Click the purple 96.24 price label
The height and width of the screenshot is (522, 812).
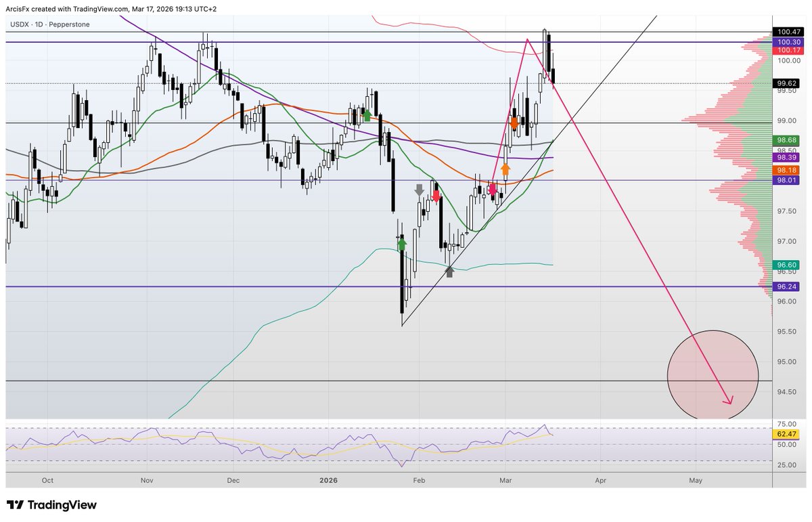pyautogui.click(x=786, y=286)
